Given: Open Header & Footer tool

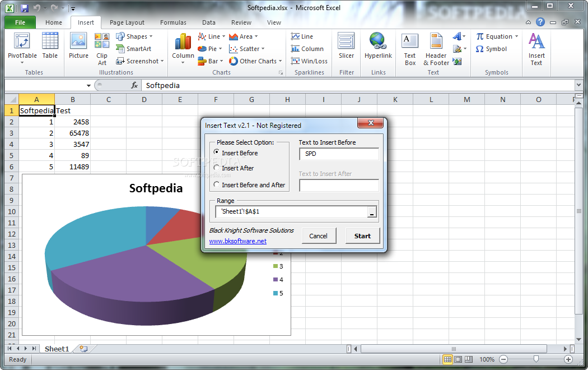Looking at the screenshot, I should point(436,49).
